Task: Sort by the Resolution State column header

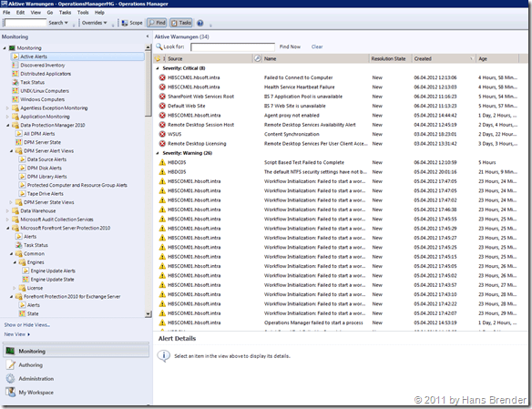Action: [x=390, y=58]
